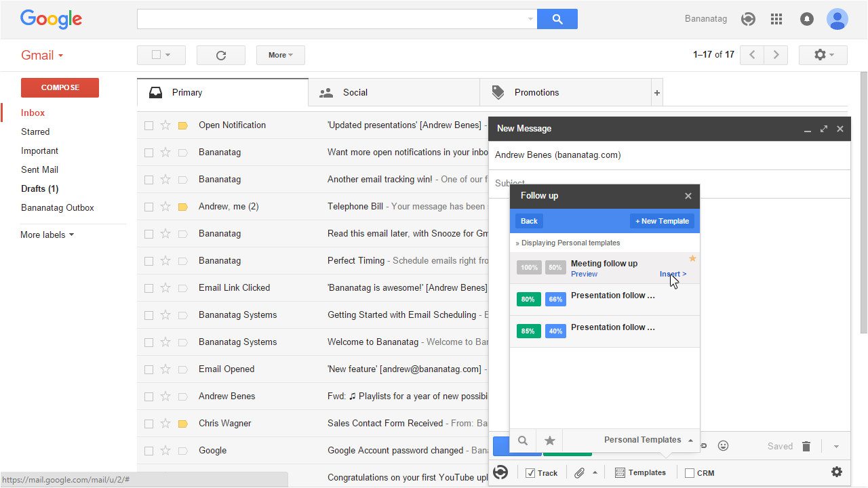
Task: Select the Chris Wagner email checkbox
Action: click(149, 424)
